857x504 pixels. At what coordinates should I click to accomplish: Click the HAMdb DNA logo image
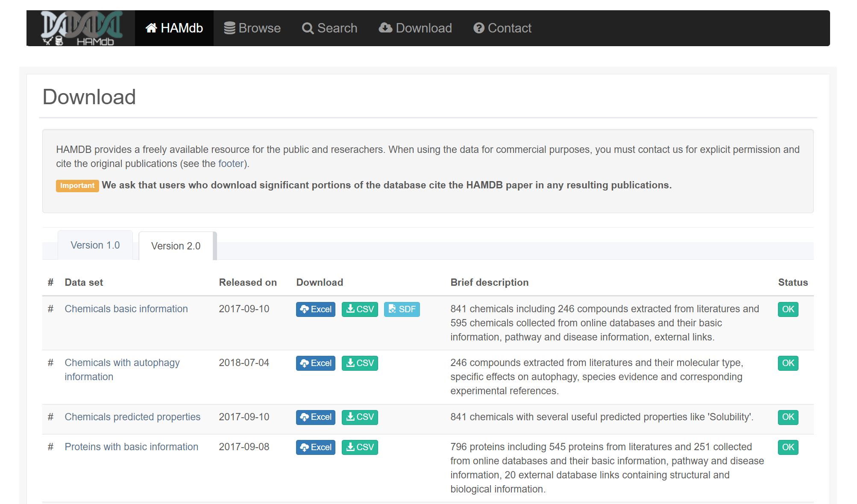coord(81,28)
